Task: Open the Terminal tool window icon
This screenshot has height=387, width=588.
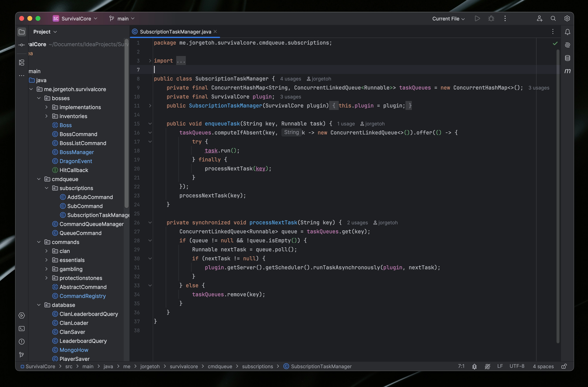Action: 22,329
